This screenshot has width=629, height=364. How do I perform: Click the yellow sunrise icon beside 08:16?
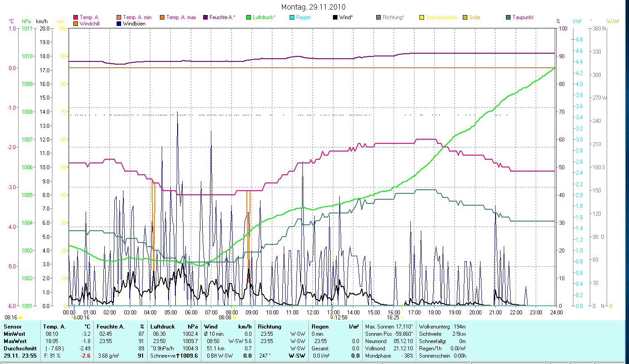pyautogui.click(x=20, y=318)
